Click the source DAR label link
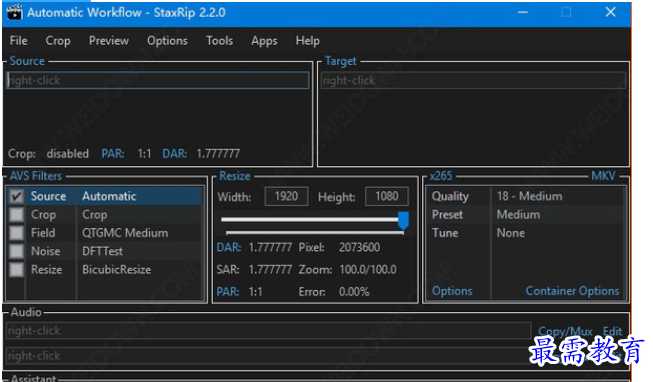The height and width of the screenshot is (382, 653). click(x=174, y=154)
